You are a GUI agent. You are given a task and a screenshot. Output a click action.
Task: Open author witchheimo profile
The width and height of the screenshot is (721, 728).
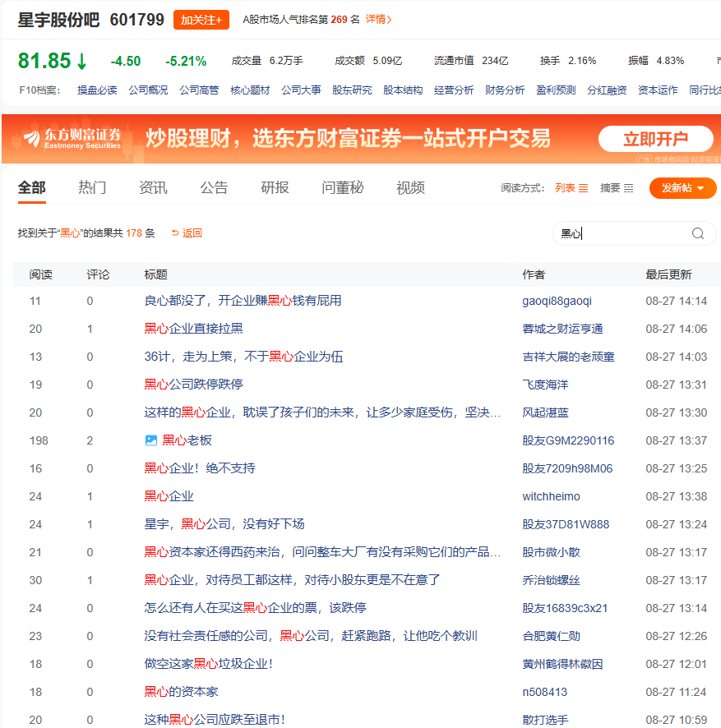[x=551, y=496]
